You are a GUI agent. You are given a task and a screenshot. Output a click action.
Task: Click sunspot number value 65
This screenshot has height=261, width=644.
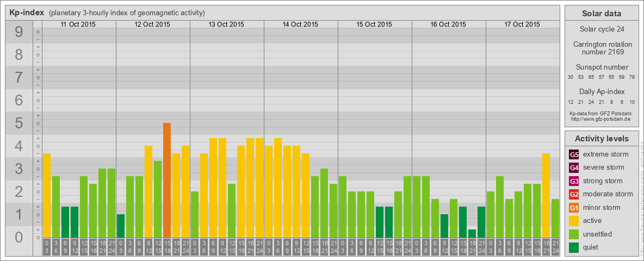tap(591, 77)
